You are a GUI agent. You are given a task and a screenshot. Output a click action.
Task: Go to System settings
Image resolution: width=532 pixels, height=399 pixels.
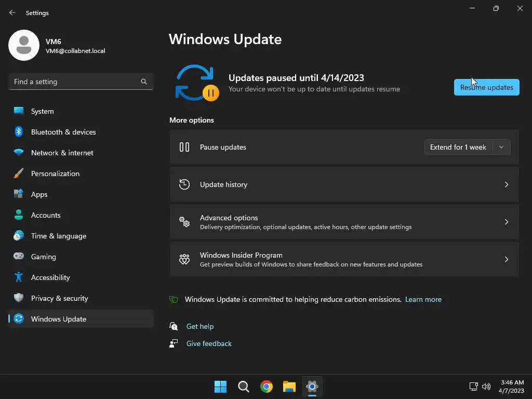point(81,111)
